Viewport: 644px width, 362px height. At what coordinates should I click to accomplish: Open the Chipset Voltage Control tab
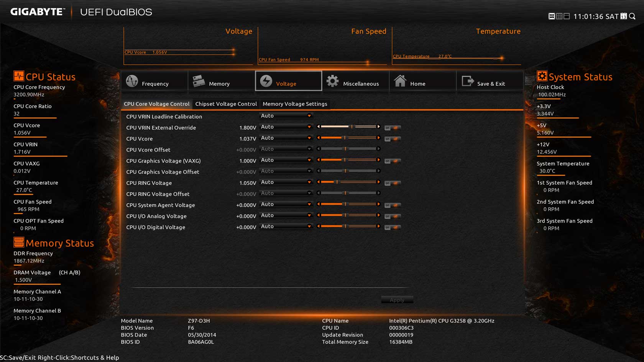226,104
